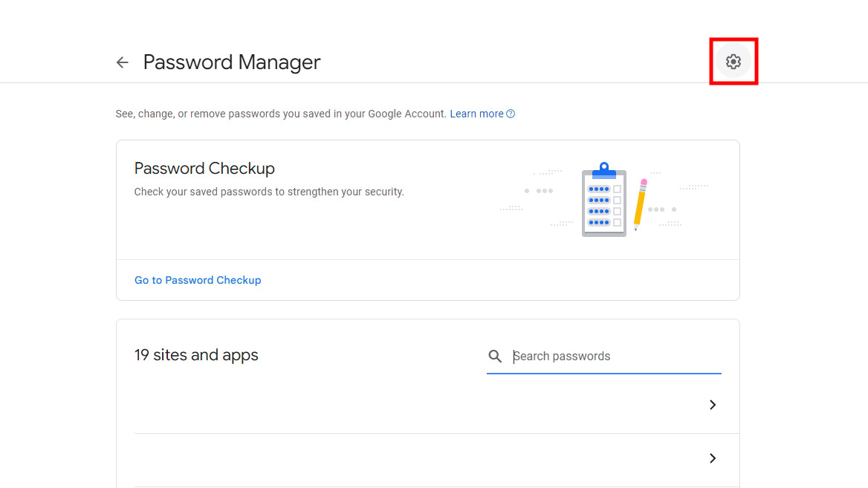Click the blue clip atop the clipboard
The width and height of the screenshot is (868, 488).
point(604,170)
